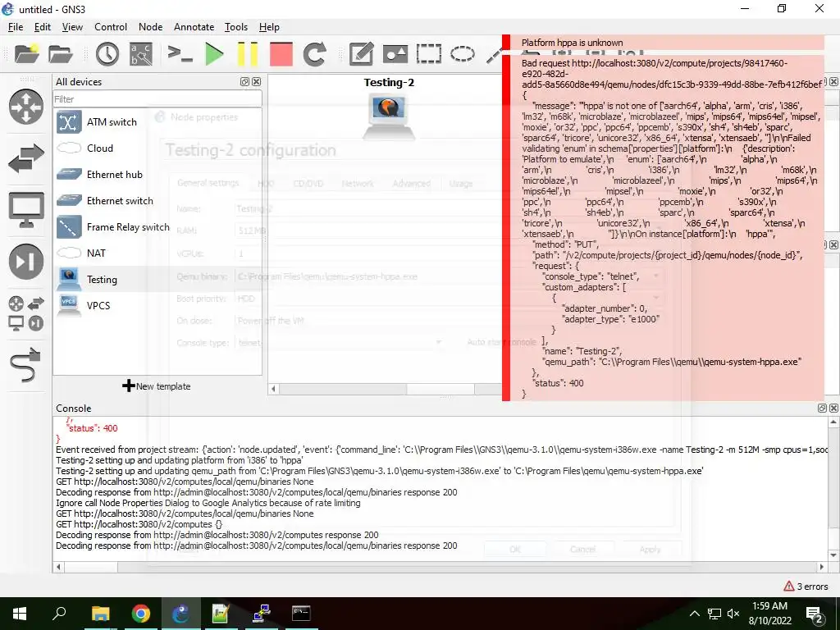Image resolution: width=840 pixels, height=630 pixels.
Task: Close the Console dock panel
Action: tap(833, 409)
